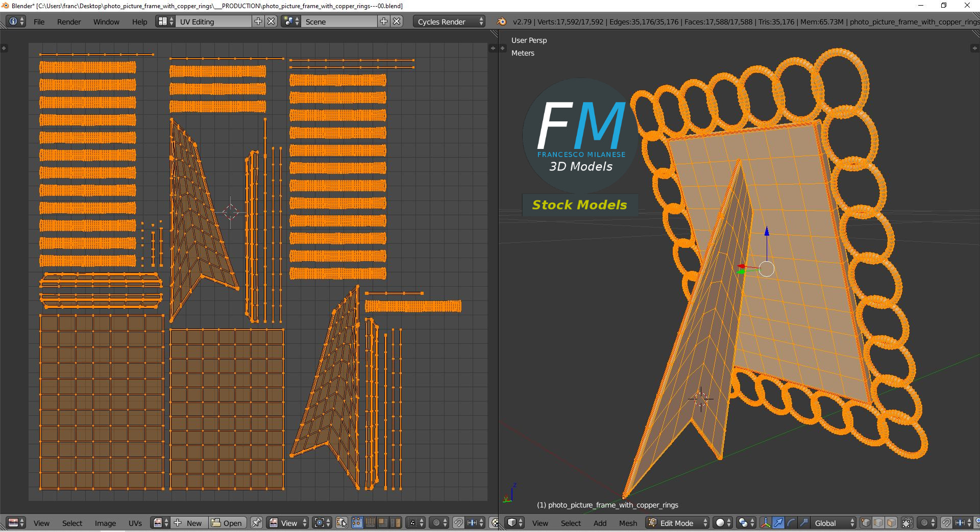Expand the UV editor's left tool shelf
The image size is (980, 532).
[4, 48]
